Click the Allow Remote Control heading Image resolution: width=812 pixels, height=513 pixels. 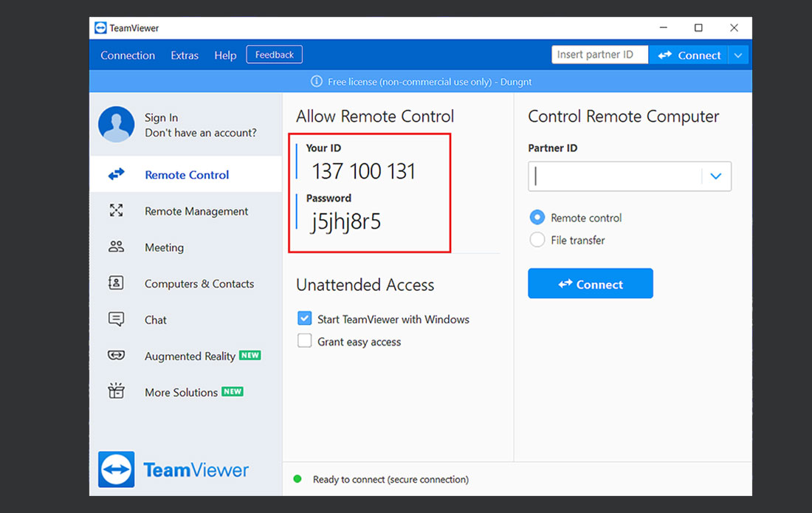pos(375,116)
